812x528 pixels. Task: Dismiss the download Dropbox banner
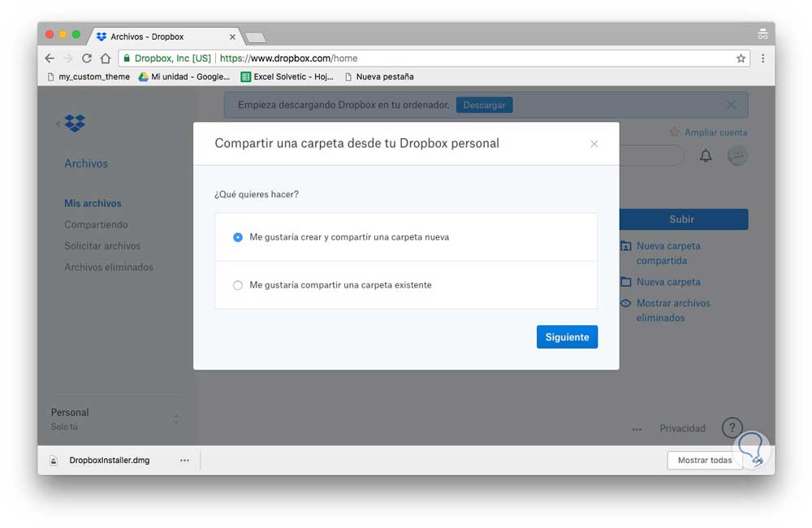[x=731, y=105]
